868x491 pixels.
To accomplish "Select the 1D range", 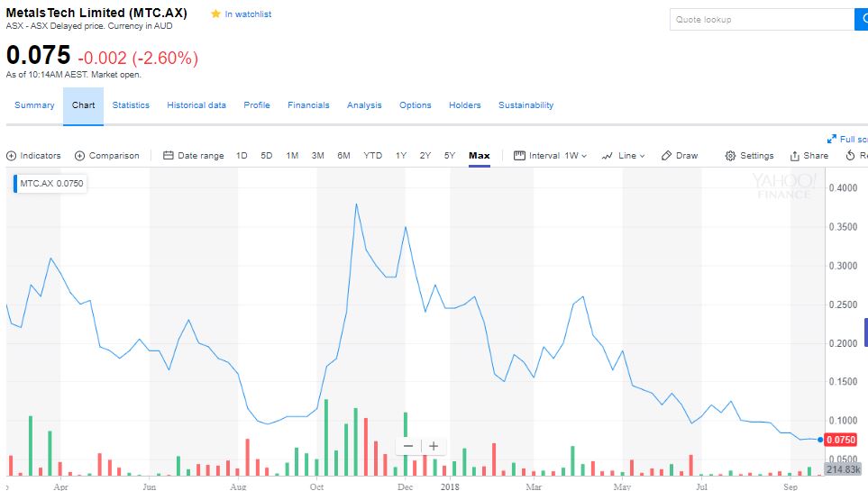I will (242, 156).
